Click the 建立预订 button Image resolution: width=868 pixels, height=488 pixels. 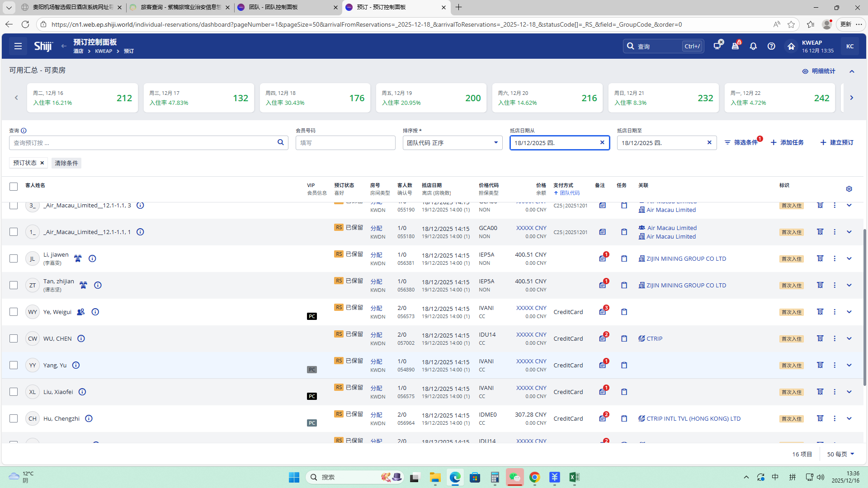pyautogui.click(x=837, y=142)
